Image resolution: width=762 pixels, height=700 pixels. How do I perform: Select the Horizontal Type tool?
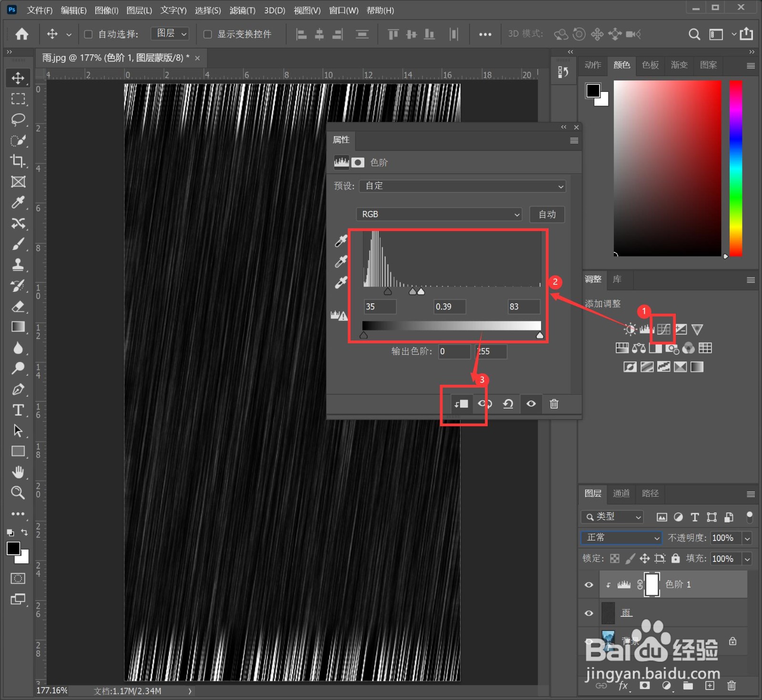18,410
